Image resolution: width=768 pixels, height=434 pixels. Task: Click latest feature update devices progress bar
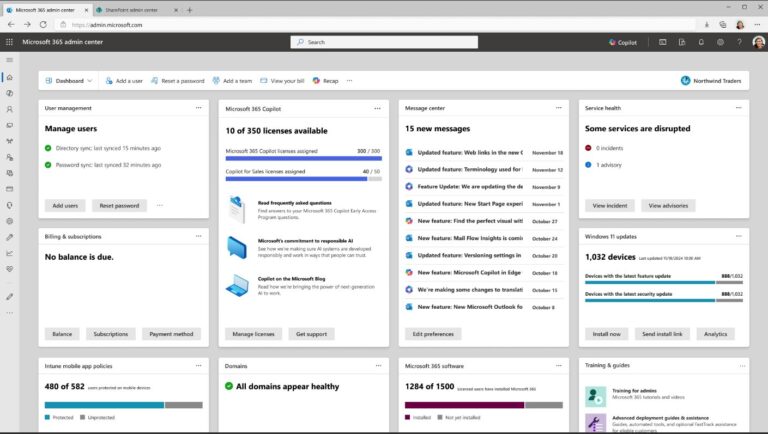(664, 283)
